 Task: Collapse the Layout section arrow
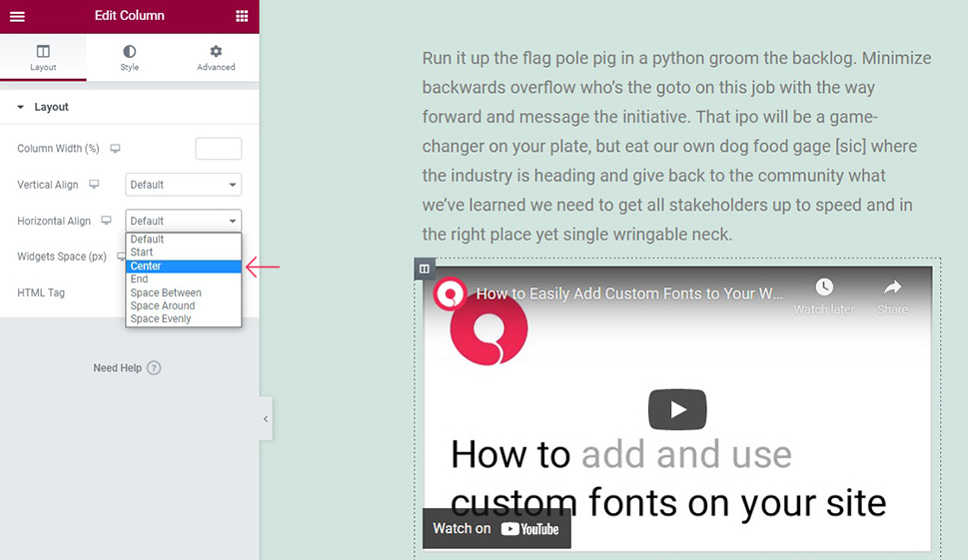[20, 108]
